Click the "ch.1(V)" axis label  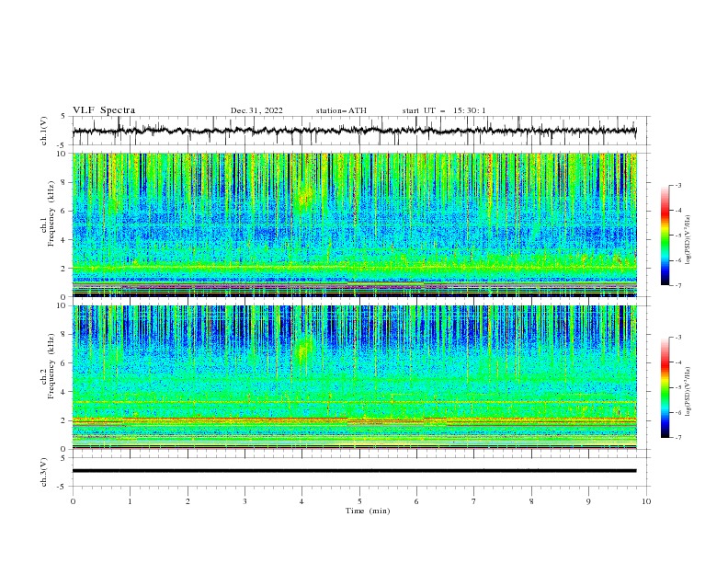coord(44,131)
